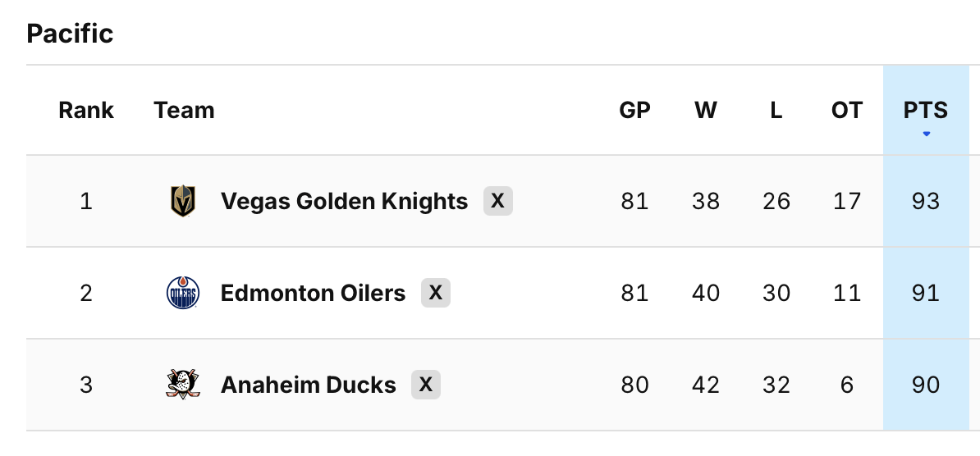This screenshot has height=456, width=980.
Task: Click the Team column header
Action: coord(184,110)
